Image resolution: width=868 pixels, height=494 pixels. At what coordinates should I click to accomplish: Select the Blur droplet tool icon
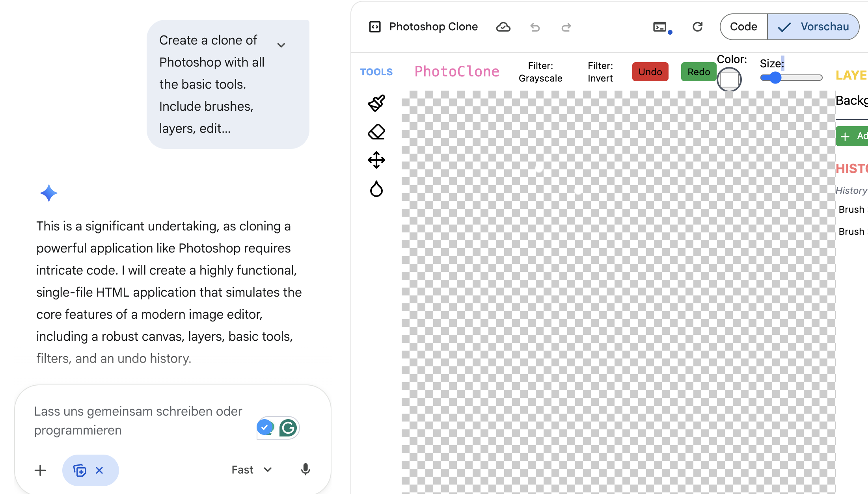click(x=376, y=189)
